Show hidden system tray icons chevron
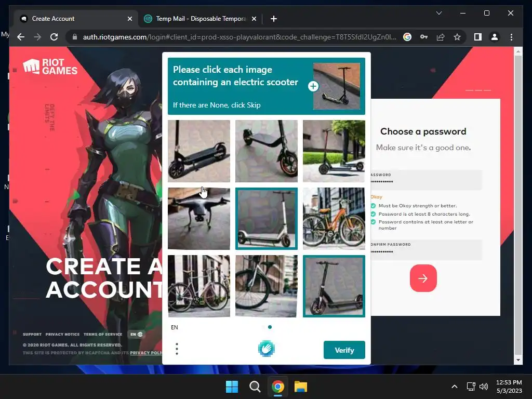Viewport: 532px width, 399px height. [455, 387]
